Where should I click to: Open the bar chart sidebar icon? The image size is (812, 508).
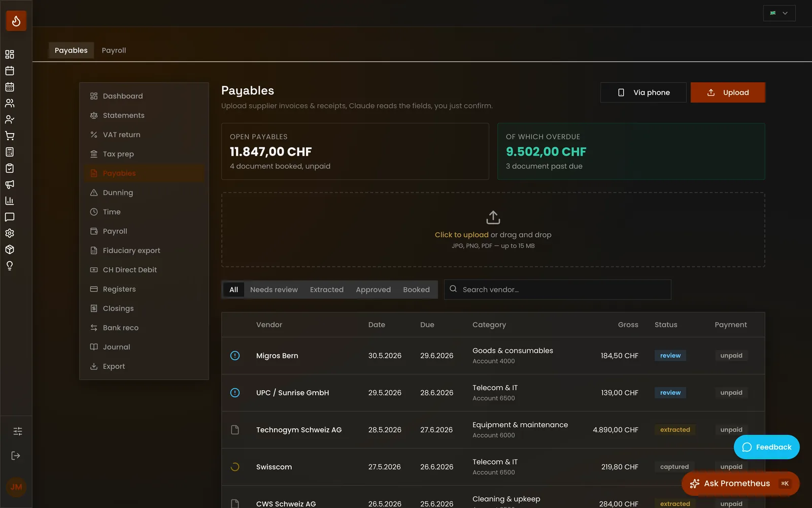click(10, 201)
